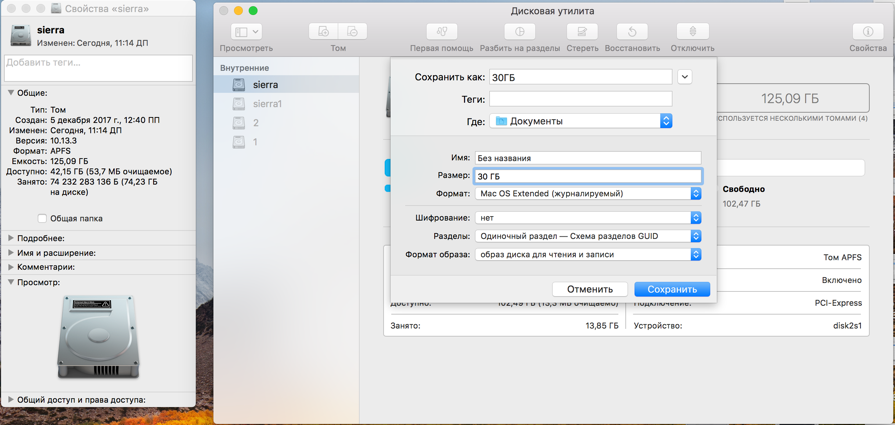Image resolution: width=895 pixels, height=425 pixels.
Task: Select volume 1 in the sidebar
Action: coord(286,141)
